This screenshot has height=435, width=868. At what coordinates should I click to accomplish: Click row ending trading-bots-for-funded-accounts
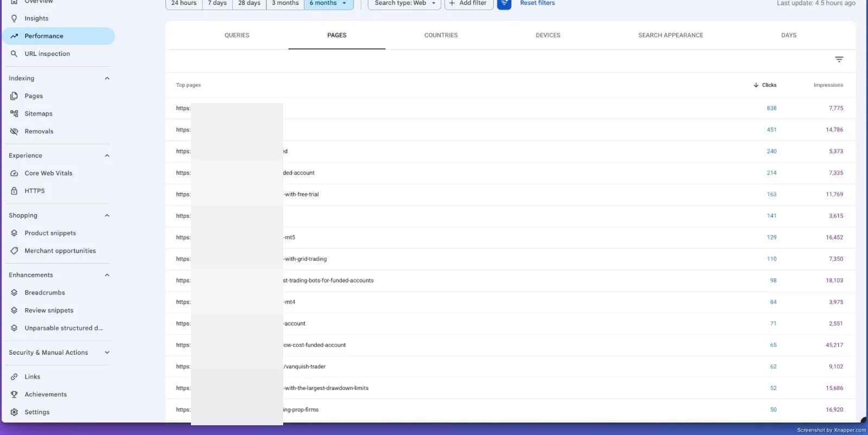[x=510, y=280]
